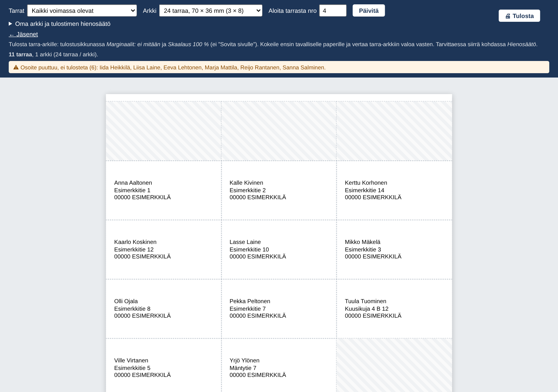Select the Yrjö Ylönen label

click(279, 366)
